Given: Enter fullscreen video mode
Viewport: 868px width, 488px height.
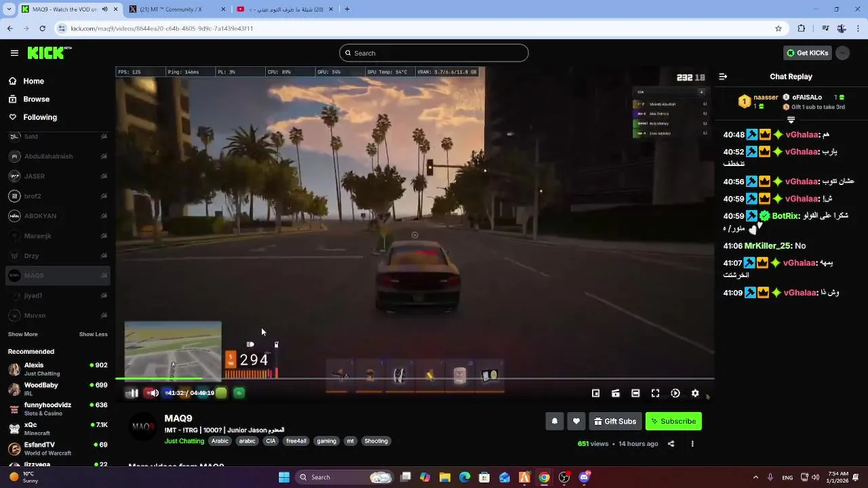Looking at the screenshot, I should pos(655,393).
